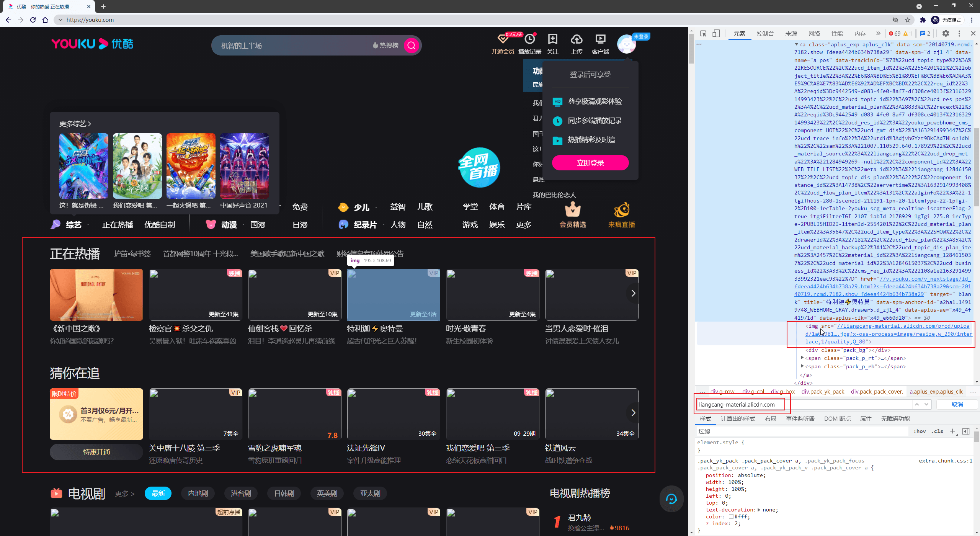Open Chrome three-dot menu
The width and height of the screenshot is (980, 536).
(x=972, y=20)
